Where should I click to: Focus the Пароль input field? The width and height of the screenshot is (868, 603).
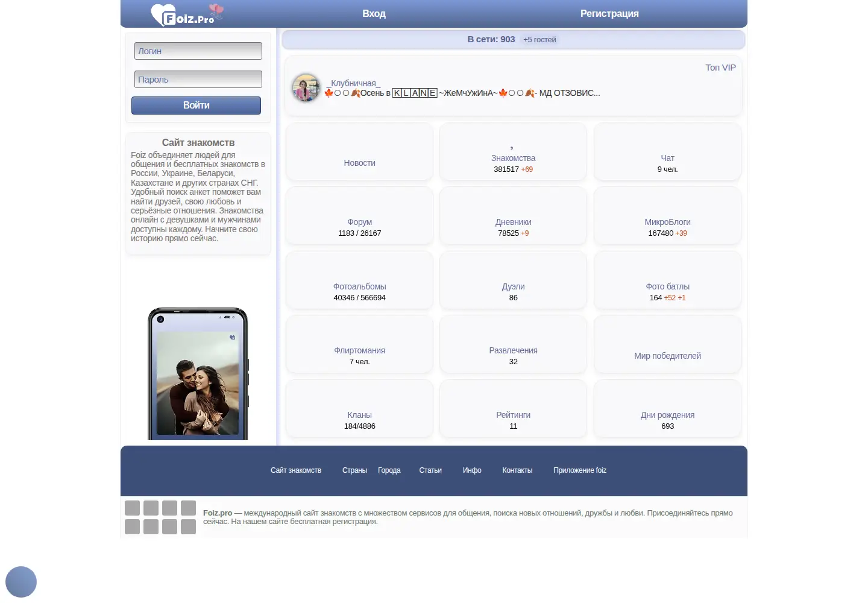(198, 80)
